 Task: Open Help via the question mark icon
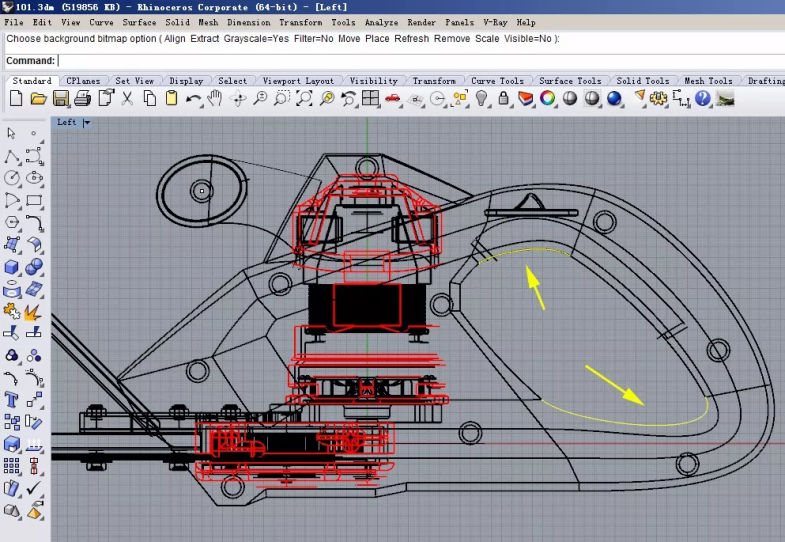(x=703, y=98)
